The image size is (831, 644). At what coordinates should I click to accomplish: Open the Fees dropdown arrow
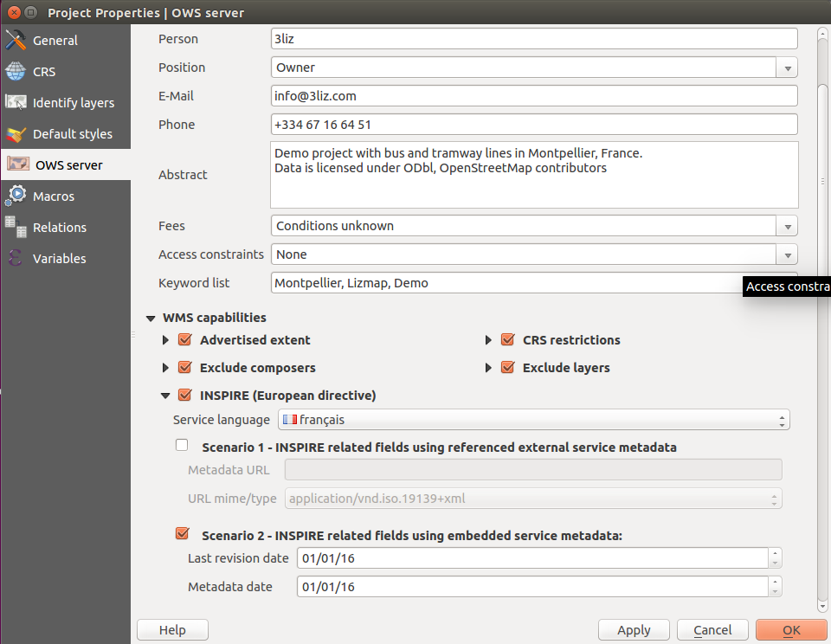click(x=788, y=226)
